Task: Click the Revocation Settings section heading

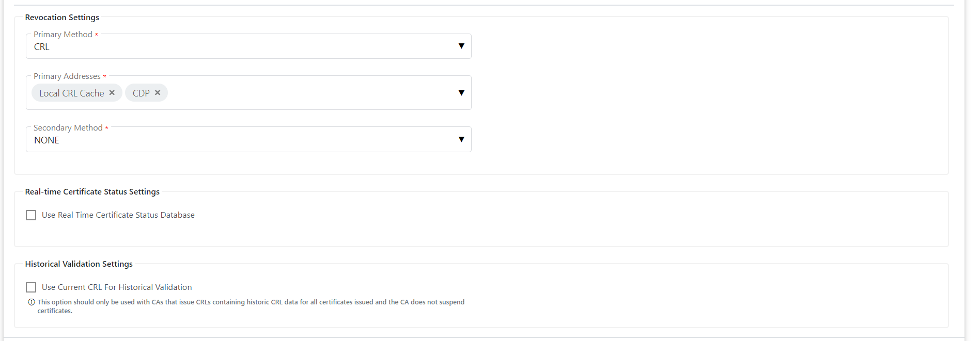Action: click(x=62, y=18)
